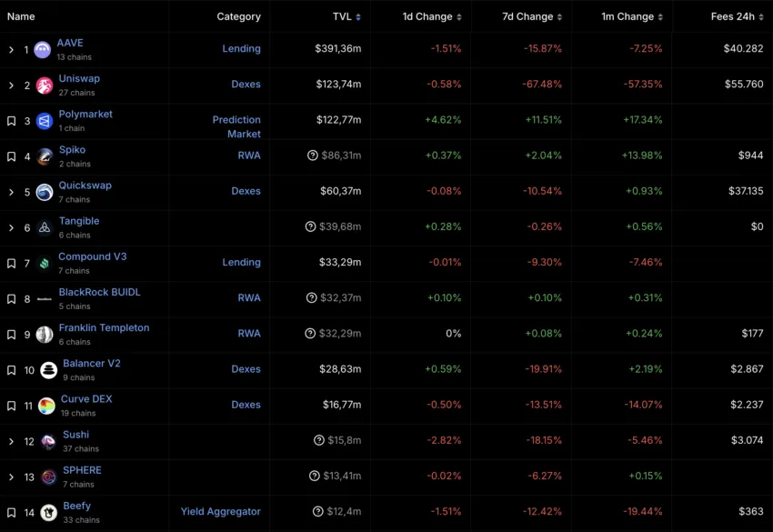Expand the AAVE row chevron
Screen dimensions: 773x532
coord(11,50)
